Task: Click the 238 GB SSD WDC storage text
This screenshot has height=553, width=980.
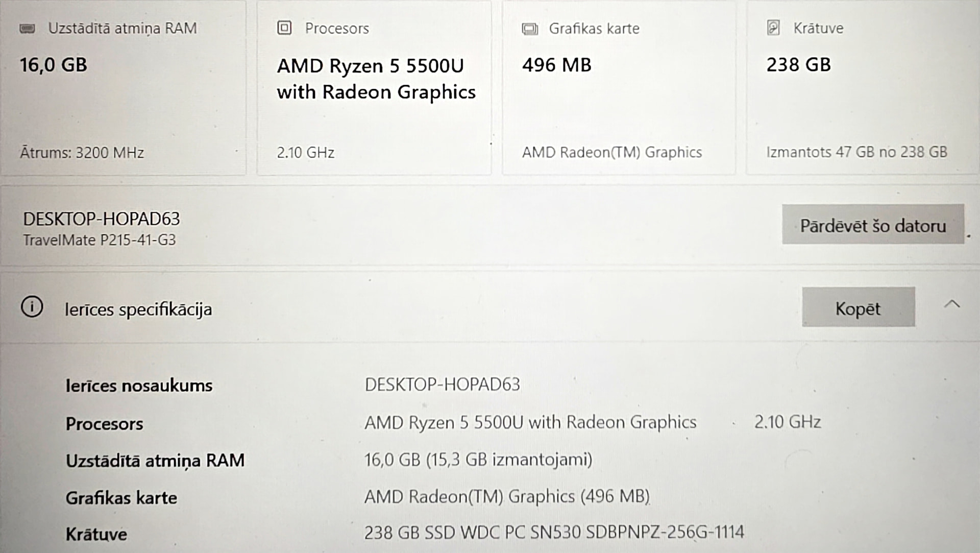Action: click(x=554, y=533)
